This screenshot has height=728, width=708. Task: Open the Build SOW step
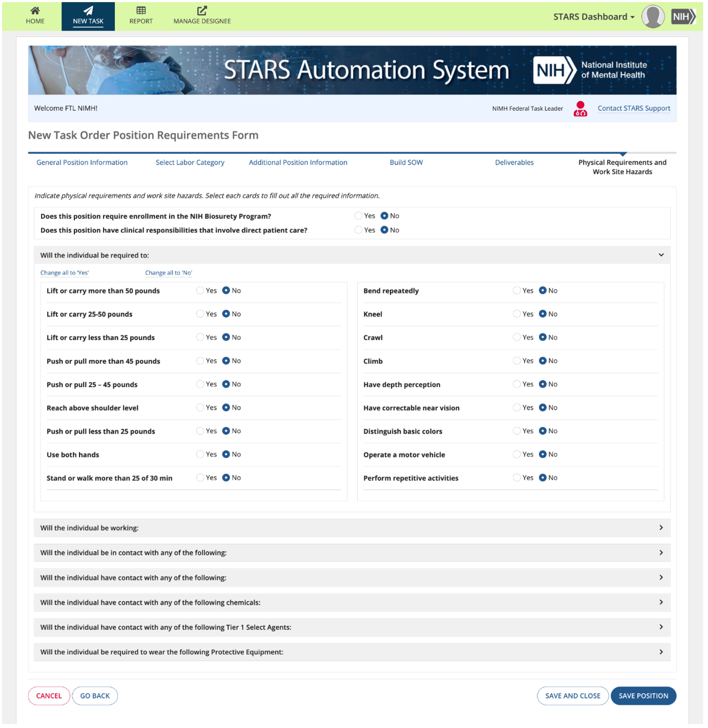coord(406,162)
